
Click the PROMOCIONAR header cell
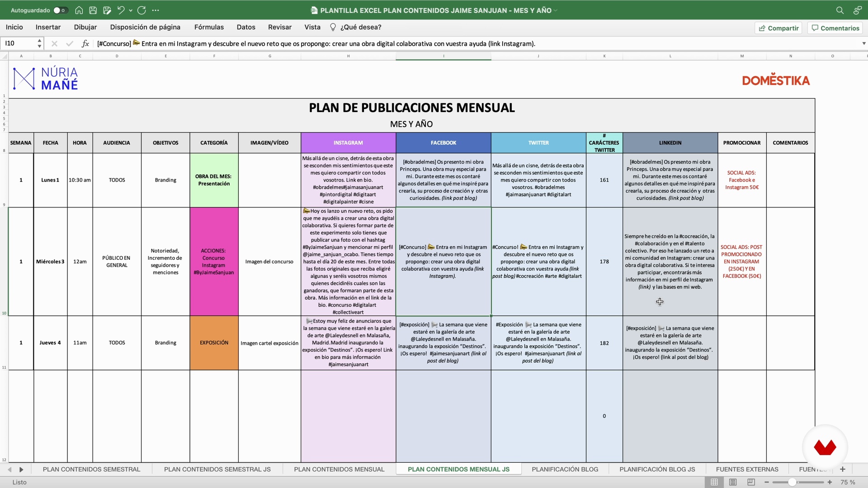point(742,143)
